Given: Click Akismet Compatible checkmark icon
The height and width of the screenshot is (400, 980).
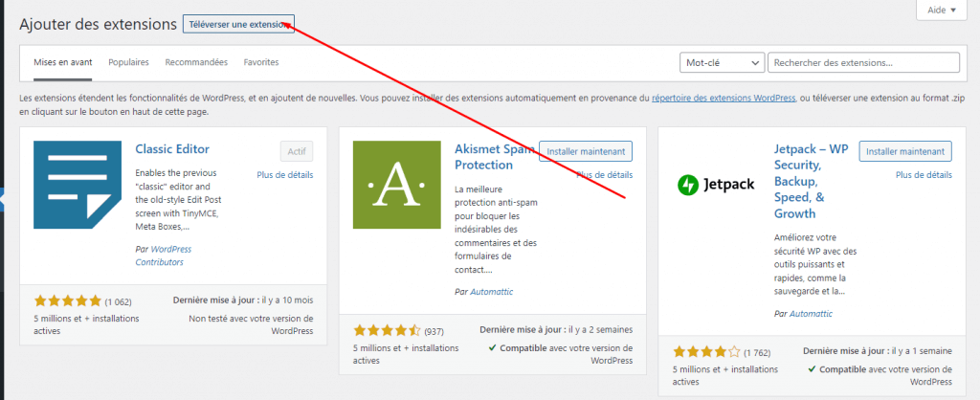Looking at the screenshot, I should click(493, 348).
